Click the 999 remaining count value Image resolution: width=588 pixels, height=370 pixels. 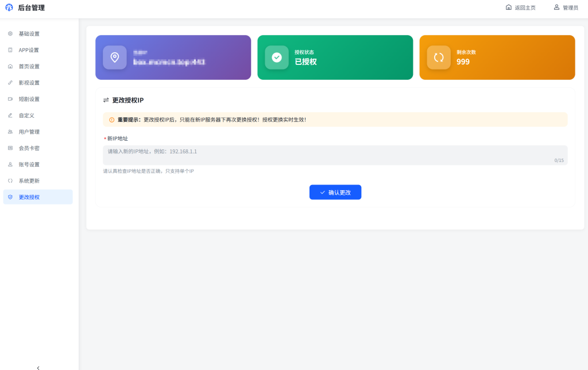click(x=463, y=62)
